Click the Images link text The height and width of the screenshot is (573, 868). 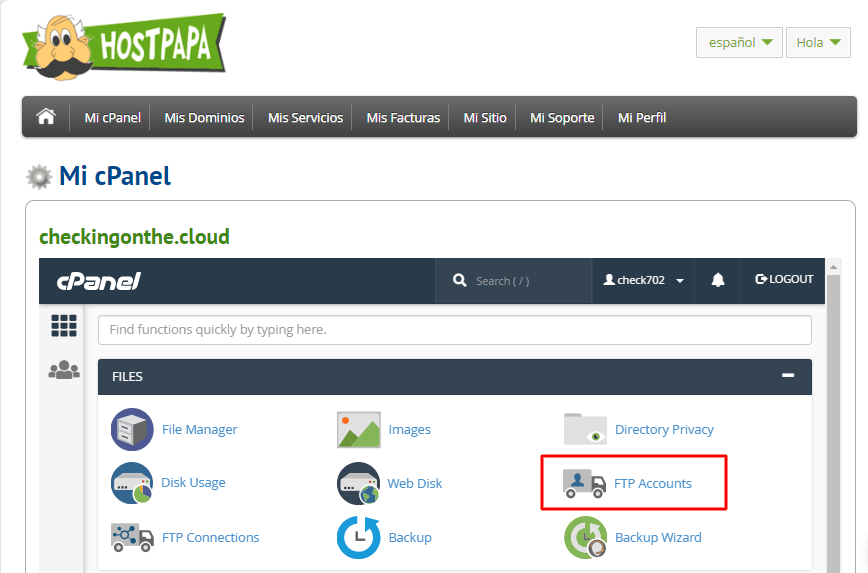[410, 430]
